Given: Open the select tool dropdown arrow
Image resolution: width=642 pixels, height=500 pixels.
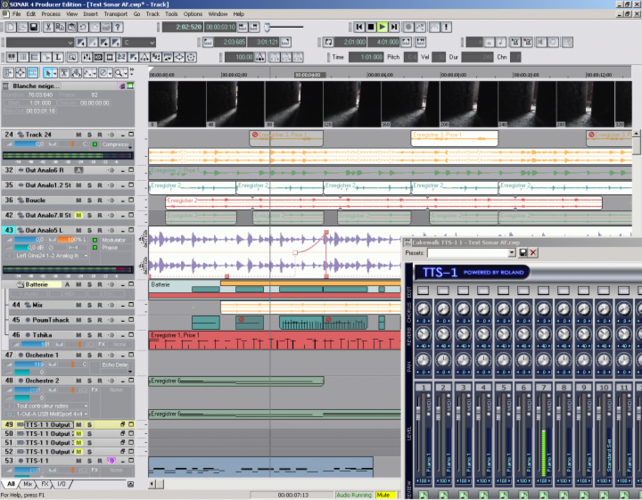Looking at the screenshot, I should [55, 73].
